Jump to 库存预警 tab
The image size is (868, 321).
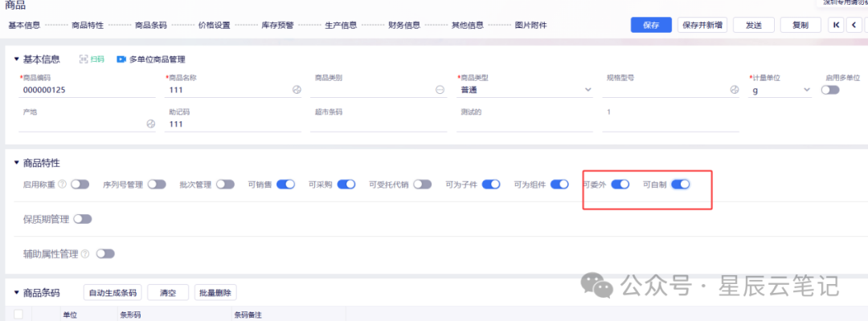click(x=277, y=25)
